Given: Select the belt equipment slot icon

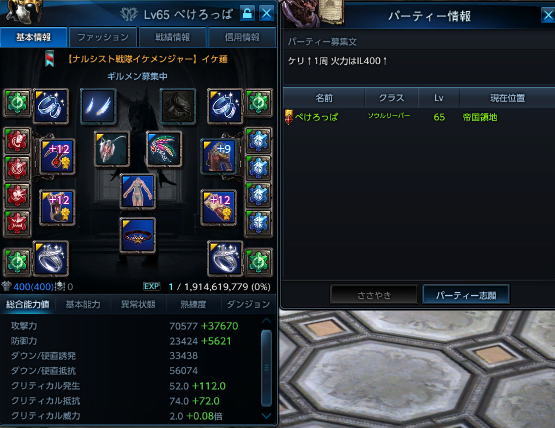Looking at the screenshot, I should 138,235.
